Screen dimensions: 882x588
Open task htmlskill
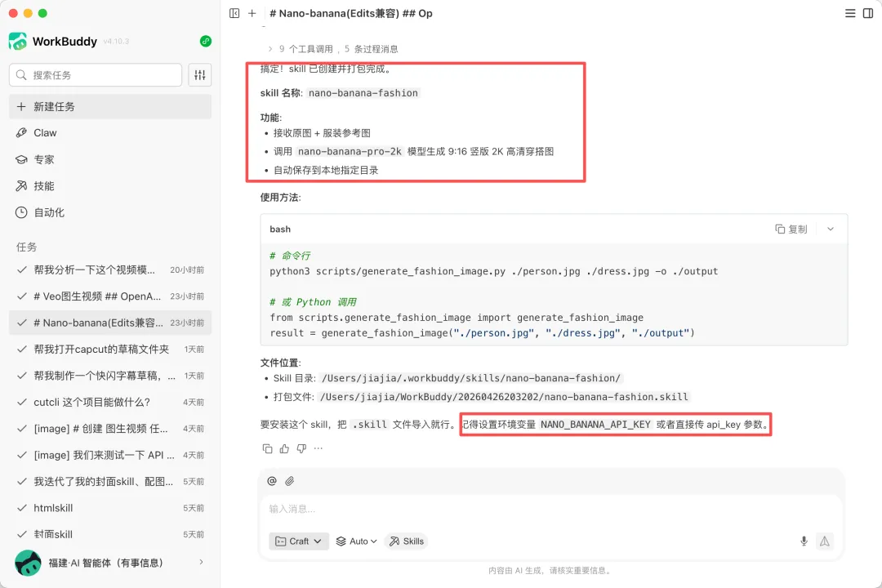[x=110, y=507]
